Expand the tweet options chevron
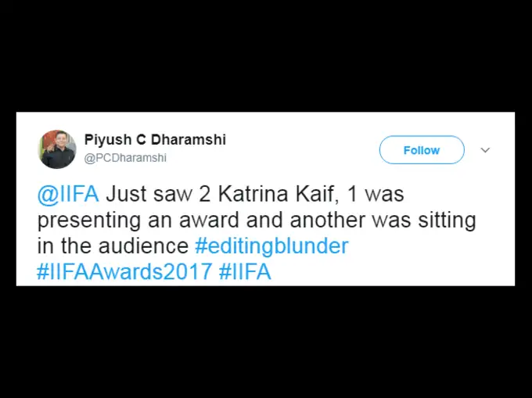 485,150
